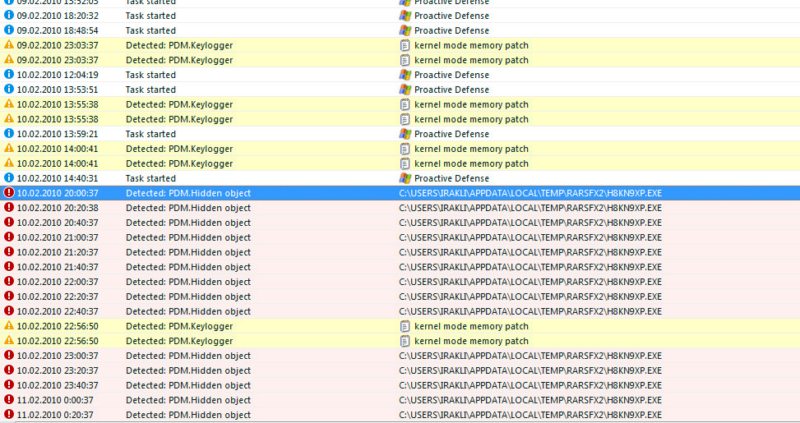Click 'Task started' in the 09.02.2010 18:48:54 row
The height and width of the screenshot is (423, 800).
coord(151,31)
